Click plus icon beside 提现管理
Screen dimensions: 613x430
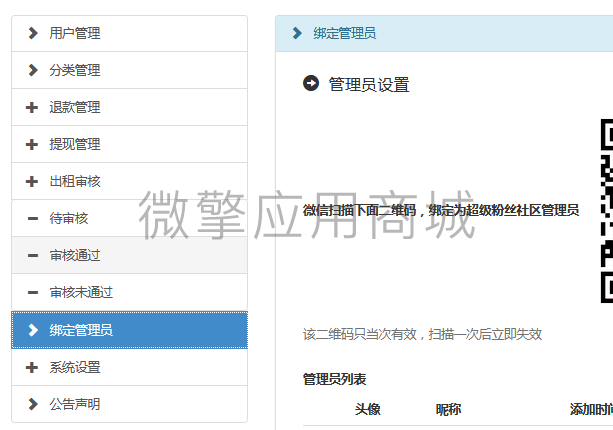point(32,145)
